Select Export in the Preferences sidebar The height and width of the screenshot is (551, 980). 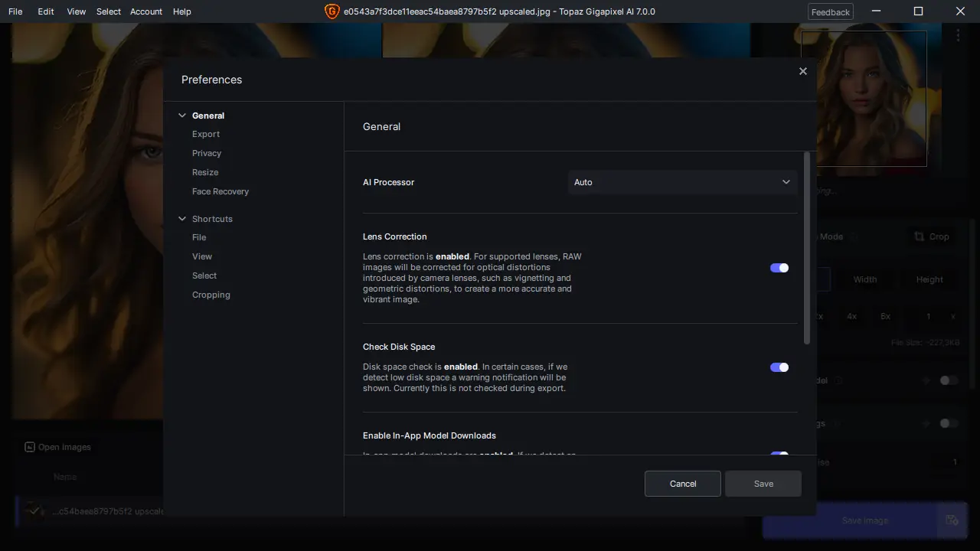[x=206, y=134]
